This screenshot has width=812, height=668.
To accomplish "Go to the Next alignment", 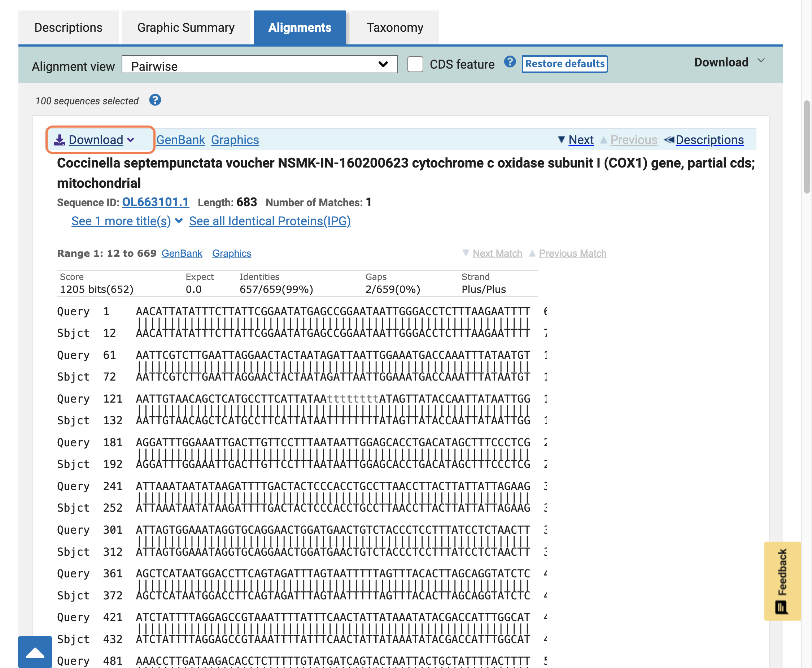I will click(581, 140).
